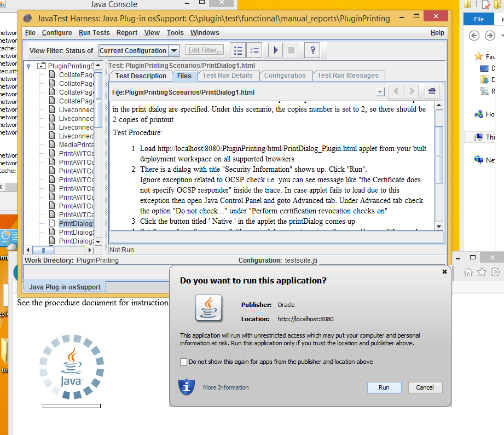Click the PluginPrinting root folder icon
Image resolution: width=504 pixels, height=435 pixels.
tap(42, 66)
